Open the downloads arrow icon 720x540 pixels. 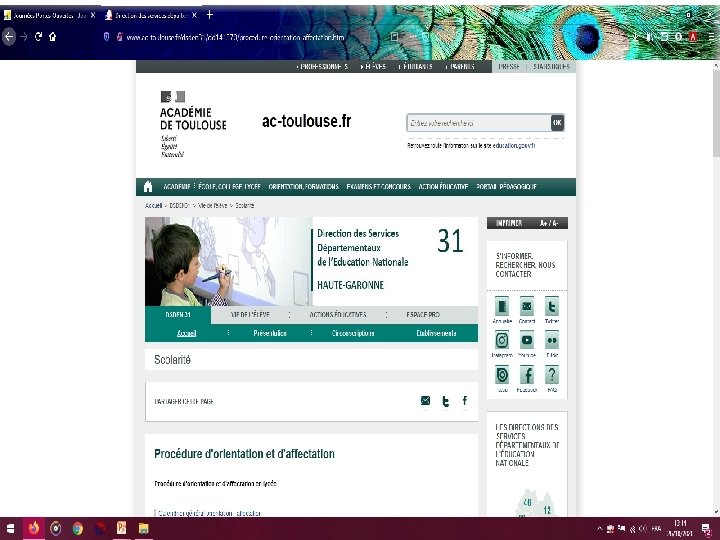click(636, 36)
